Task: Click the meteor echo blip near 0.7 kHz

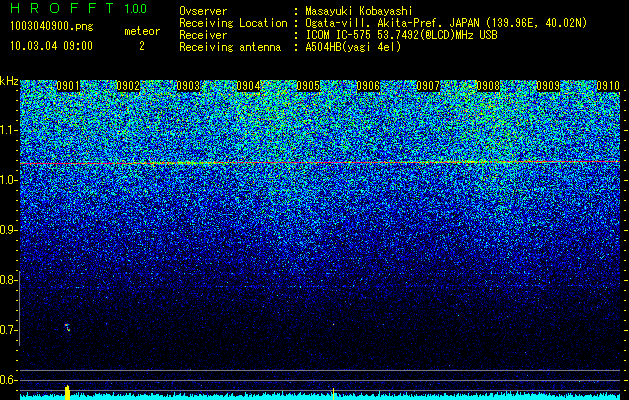Action: coord(67,327)
